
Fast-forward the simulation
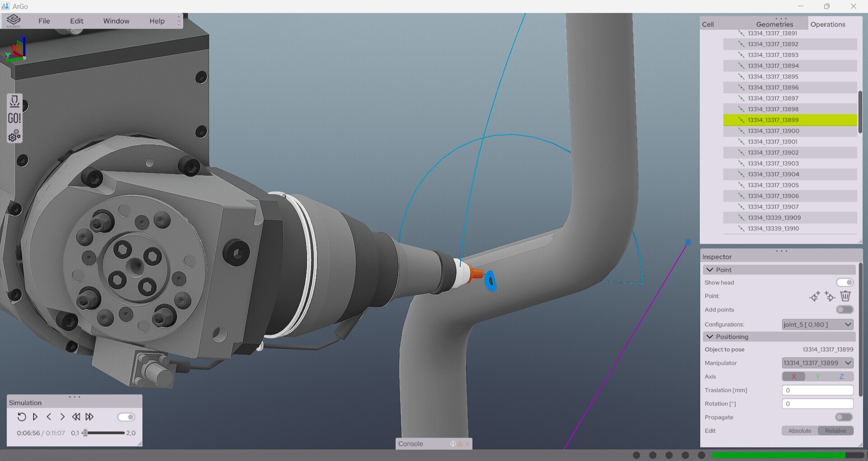tap(90, 417)
